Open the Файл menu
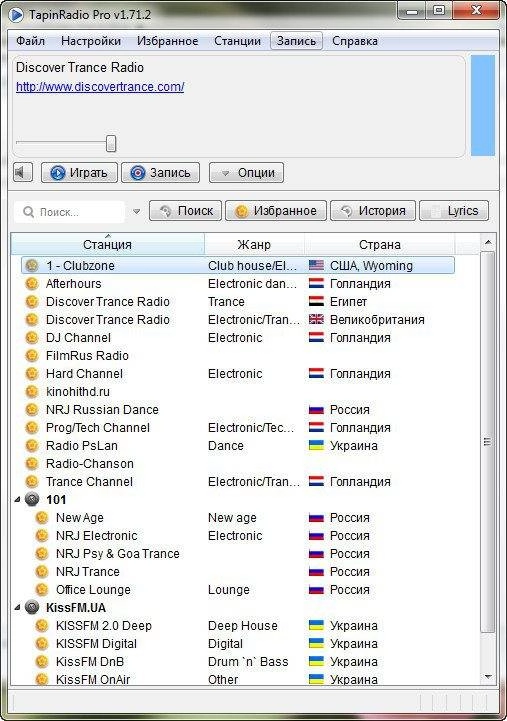 30,41
